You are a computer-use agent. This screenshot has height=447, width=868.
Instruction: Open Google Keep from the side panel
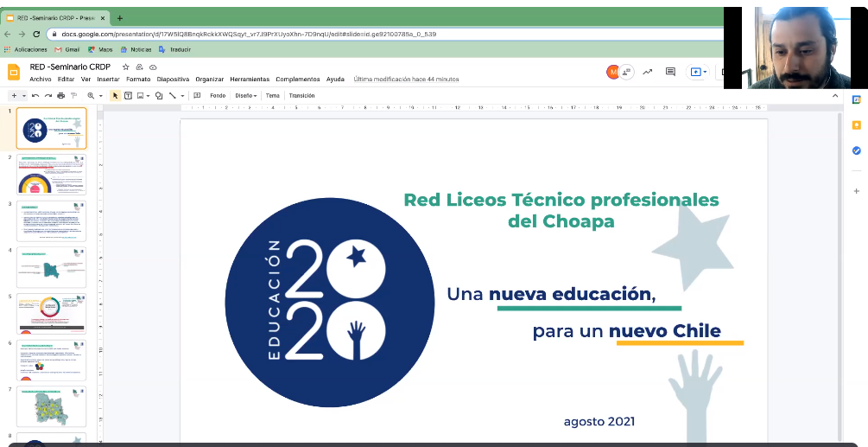[856, 125]
